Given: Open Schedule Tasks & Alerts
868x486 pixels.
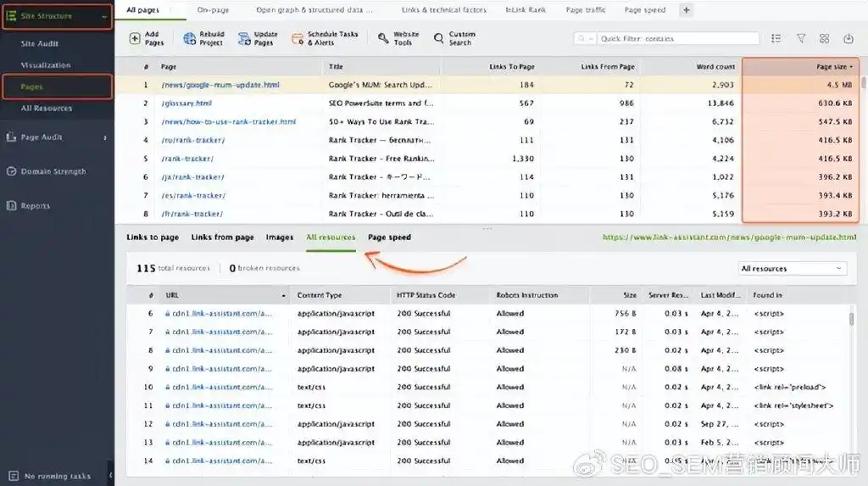Looking at the screenshot, I should 297,39.
